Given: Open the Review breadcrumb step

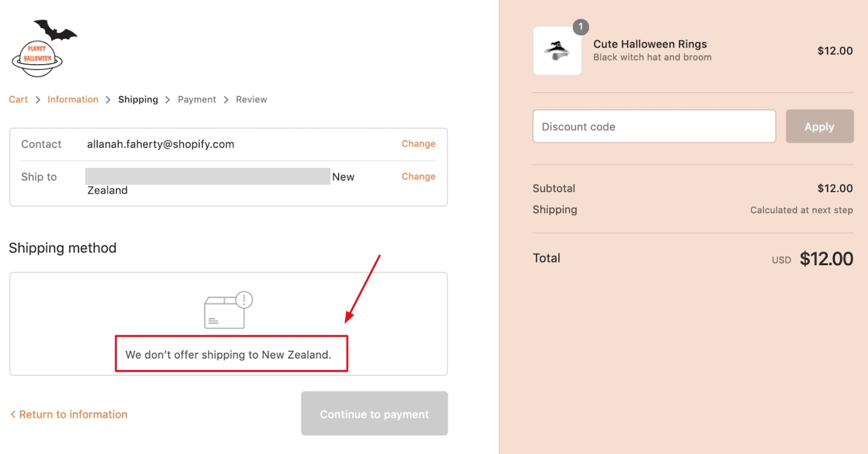Looking at the screenshot, I should (x=251, y=99).
